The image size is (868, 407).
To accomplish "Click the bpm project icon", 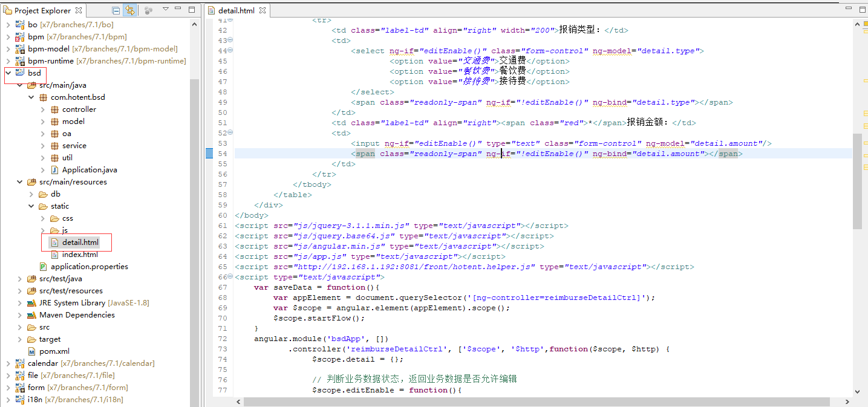I will (20, 37).
